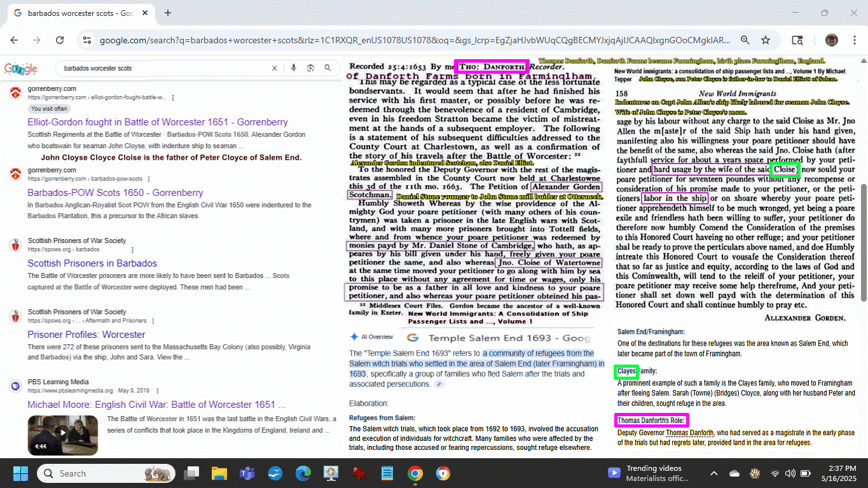Open the Chrome three-dot menu
Screen dimensions: 868x488
[x=854, y=40]
